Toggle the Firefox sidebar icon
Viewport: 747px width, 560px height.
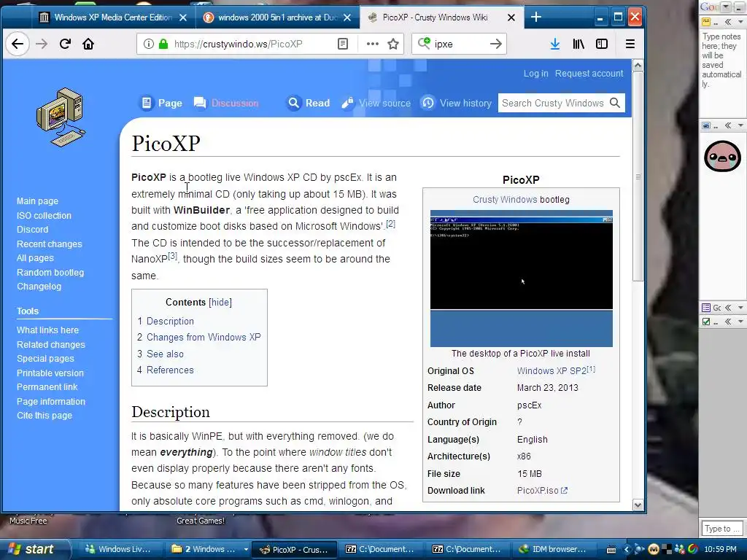[602, 44]
